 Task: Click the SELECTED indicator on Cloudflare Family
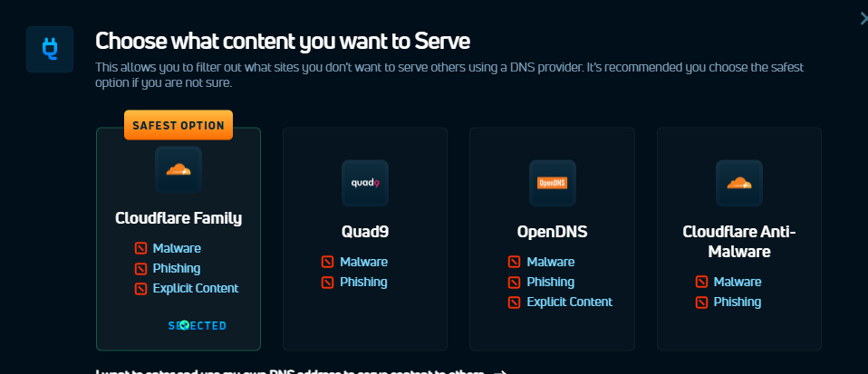point(198,326)
